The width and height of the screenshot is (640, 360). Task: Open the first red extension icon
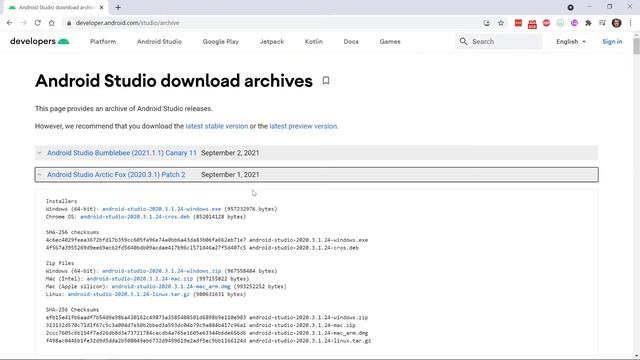click(518, 23)
